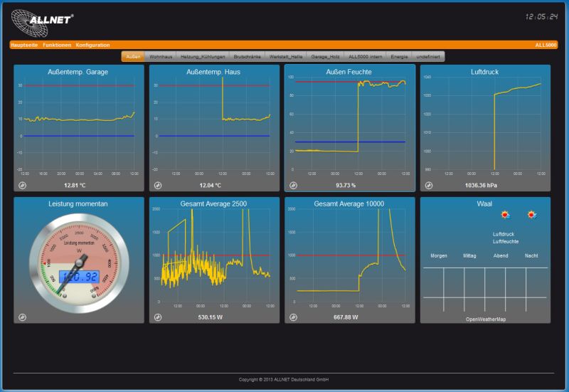Open the Energie tab
569x392 pixels.
click(x=399, y=56)
